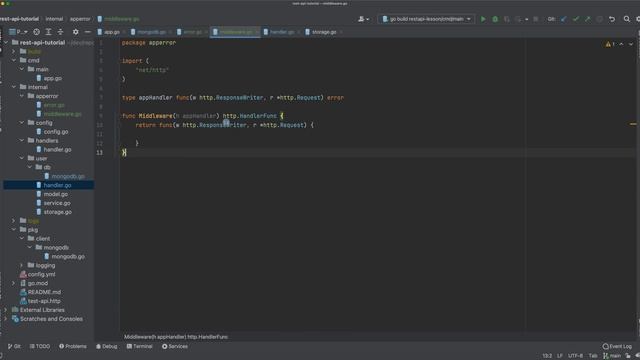640x360 pixels.
Task: Switch to the handler.go editor tab
Action: click(x=281, y=32)
